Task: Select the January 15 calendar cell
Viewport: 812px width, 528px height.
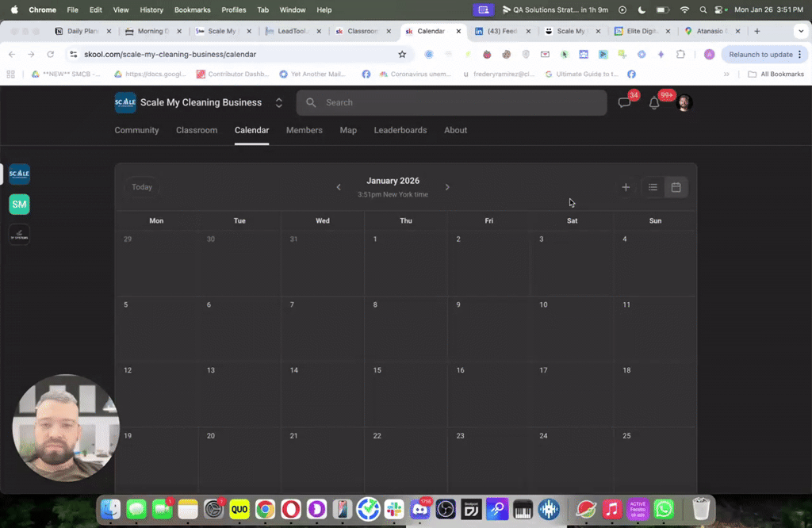Action: point(405,395)
